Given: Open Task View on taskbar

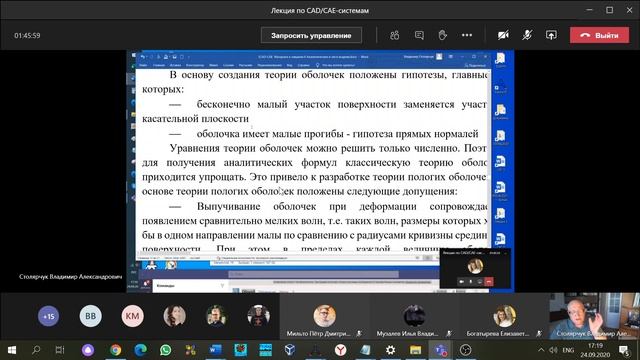Looking at the screenshot, I should point(60,350).
